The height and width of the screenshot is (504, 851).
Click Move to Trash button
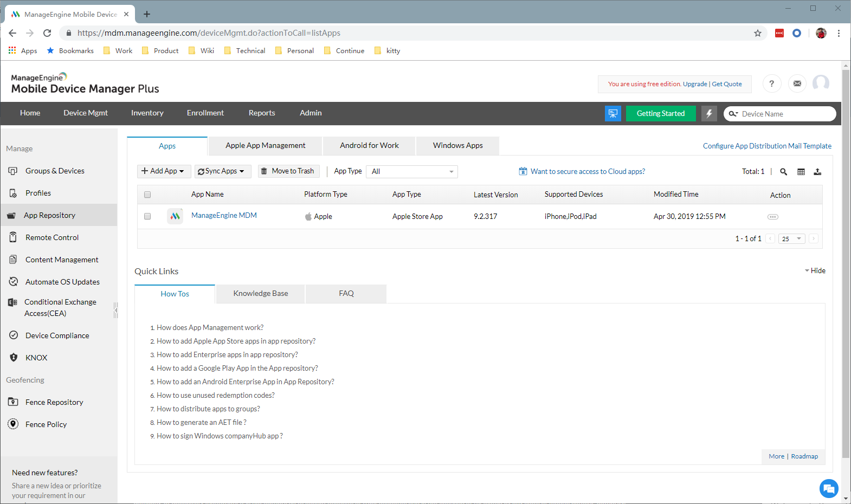point(288,171)
